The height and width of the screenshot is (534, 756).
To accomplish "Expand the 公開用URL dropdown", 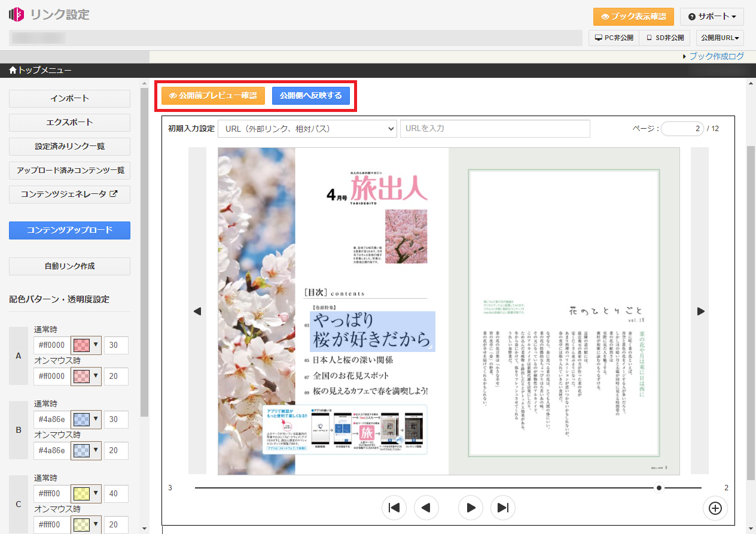I will [720, 38].
